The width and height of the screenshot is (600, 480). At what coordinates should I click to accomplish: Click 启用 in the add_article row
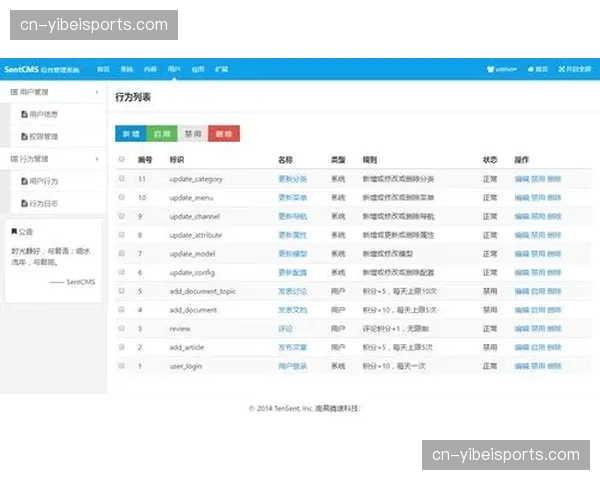pyautogui.click(x=538, y=348)
